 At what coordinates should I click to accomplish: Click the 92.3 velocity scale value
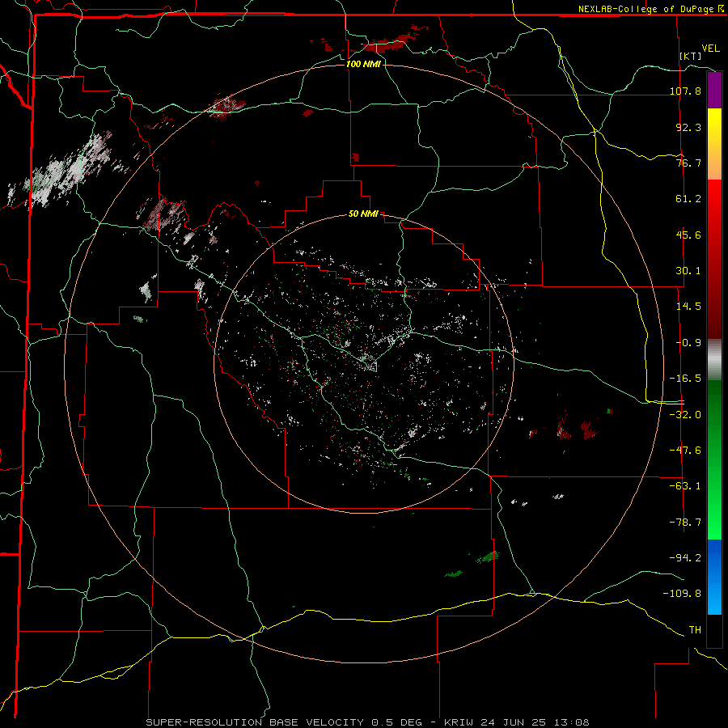688,127
